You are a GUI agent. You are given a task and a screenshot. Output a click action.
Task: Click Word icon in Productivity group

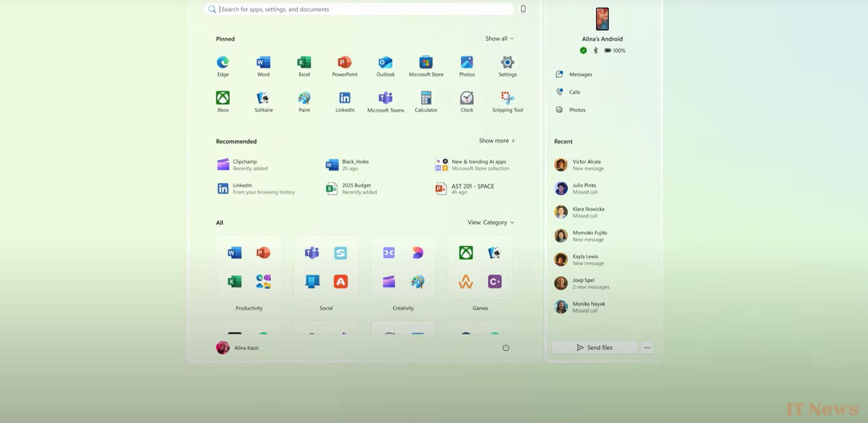coord(235,253)
